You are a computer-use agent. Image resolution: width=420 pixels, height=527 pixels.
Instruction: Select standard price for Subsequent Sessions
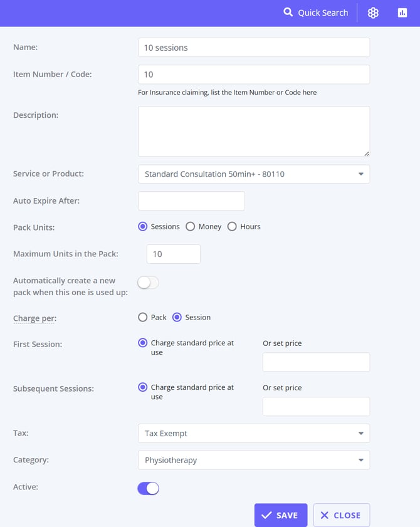(143, 387)
